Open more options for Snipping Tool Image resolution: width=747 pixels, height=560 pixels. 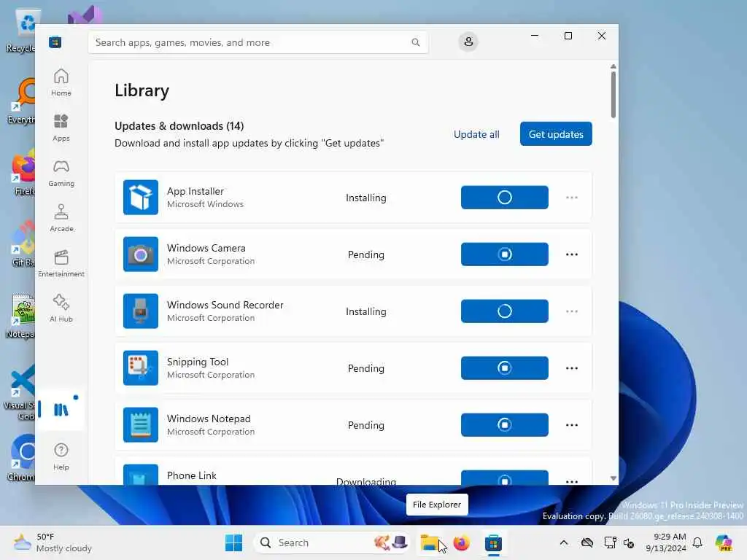pos(572,368)
